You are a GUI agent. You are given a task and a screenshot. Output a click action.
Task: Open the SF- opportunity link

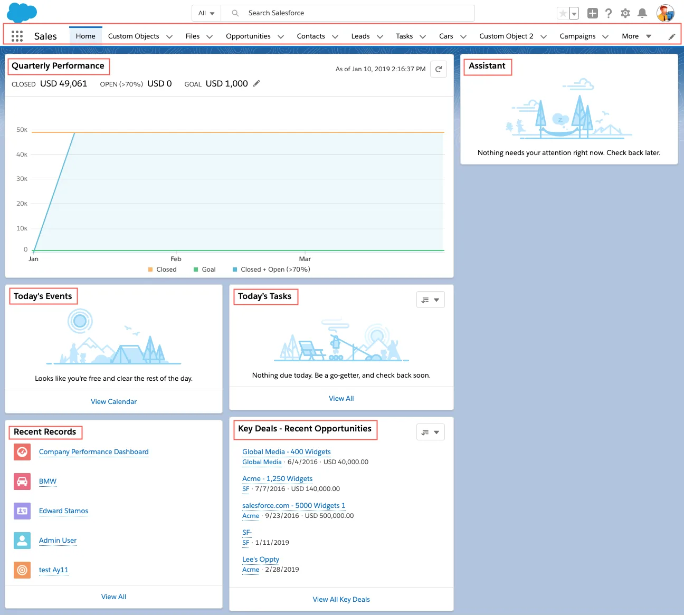247,533
